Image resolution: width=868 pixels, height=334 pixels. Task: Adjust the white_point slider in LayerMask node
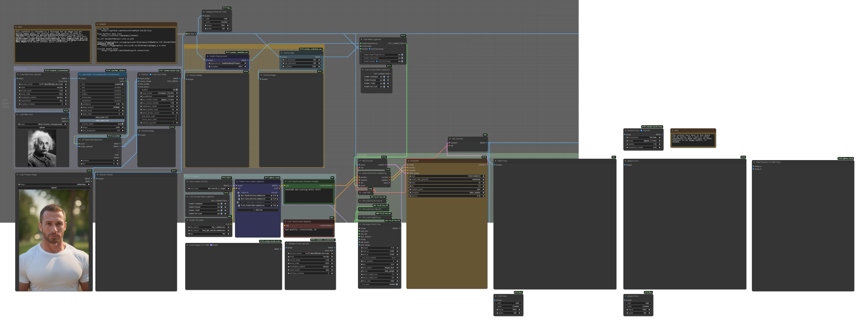(102, 120)
